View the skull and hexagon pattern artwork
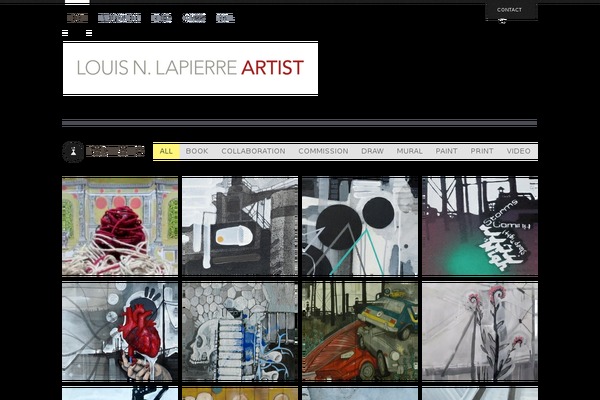 (x=240, y=331)
